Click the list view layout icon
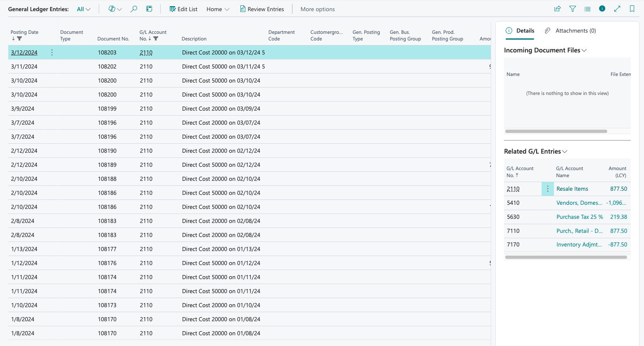644x346 pixels. (587, 9)
